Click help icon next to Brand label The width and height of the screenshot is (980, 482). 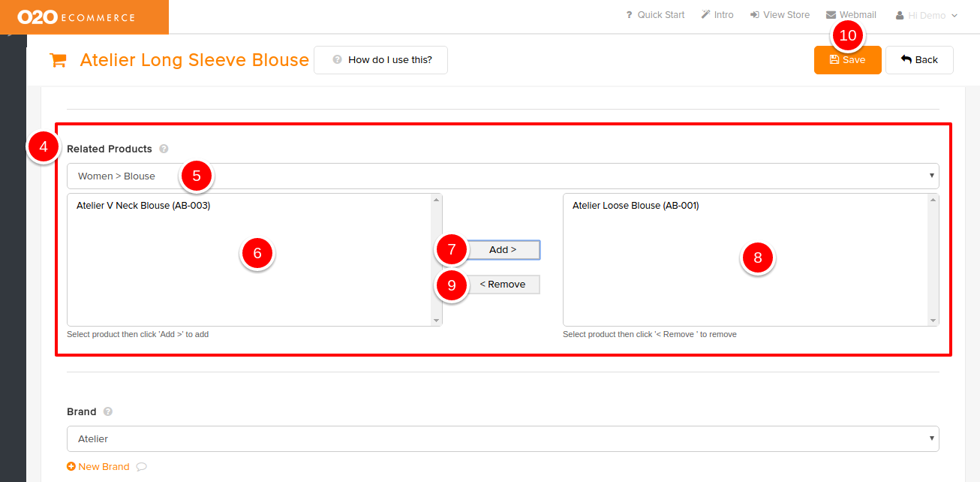click(108, 411)
